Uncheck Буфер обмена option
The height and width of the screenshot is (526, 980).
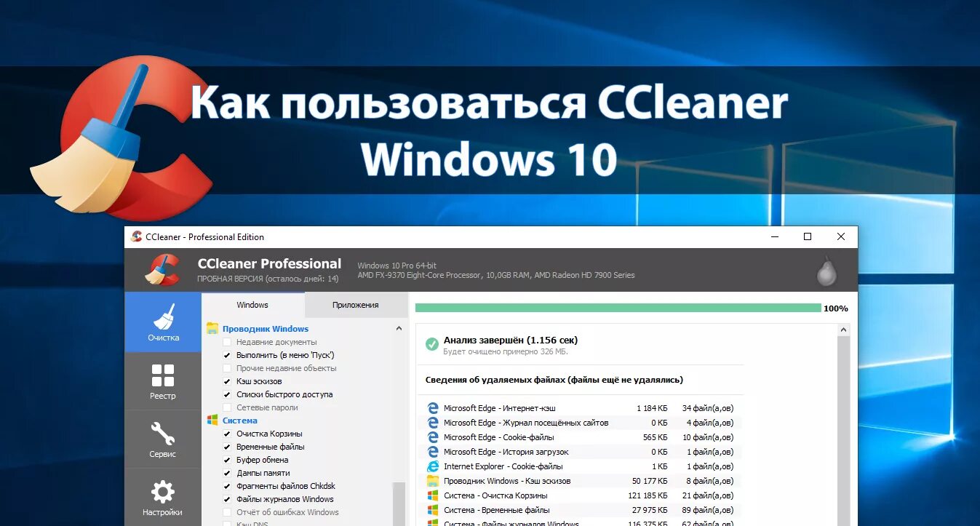[227, 460]
